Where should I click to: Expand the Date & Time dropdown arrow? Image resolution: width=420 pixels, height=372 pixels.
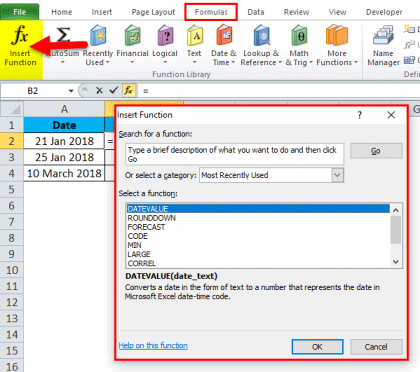tap(233, 62)
